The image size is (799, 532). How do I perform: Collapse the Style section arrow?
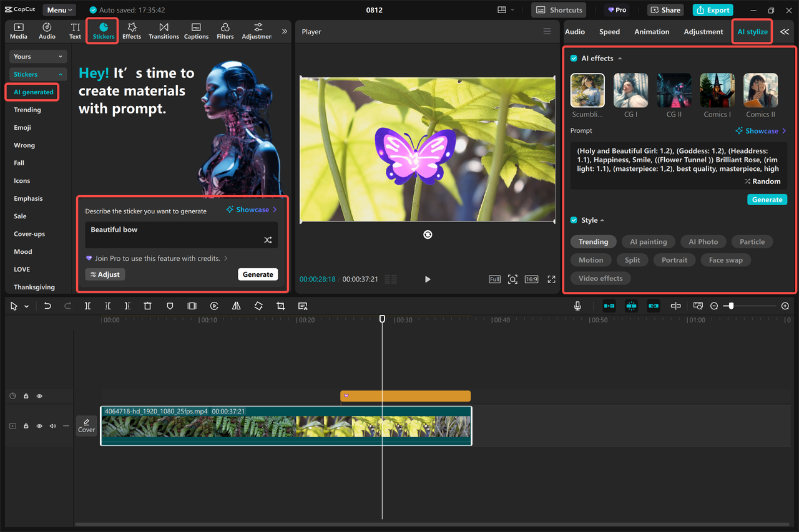[x=602, y=221]
